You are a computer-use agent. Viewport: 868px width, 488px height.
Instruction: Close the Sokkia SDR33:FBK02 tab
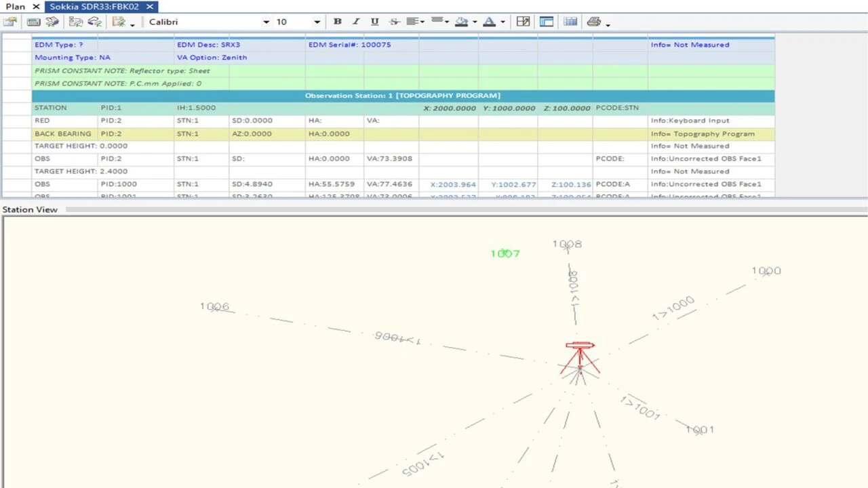point(151,7)
